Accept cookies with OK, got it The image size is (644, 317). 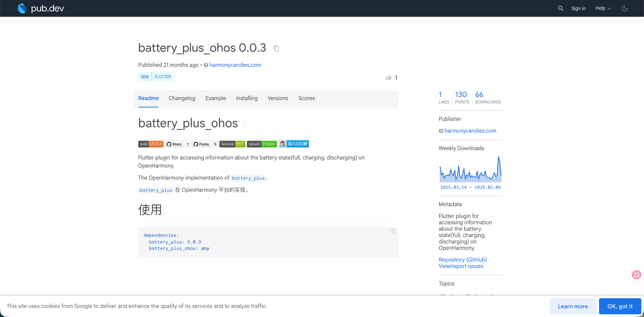(x=620, y=306)
